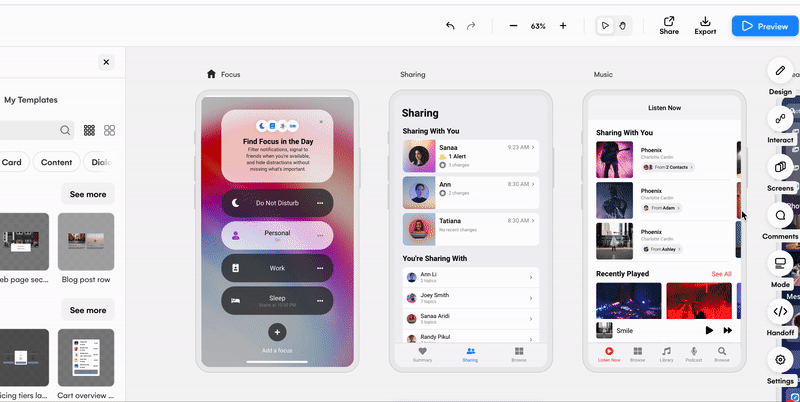
Task: Open the Handoff code panel
Action: click(x=780, y=312)
